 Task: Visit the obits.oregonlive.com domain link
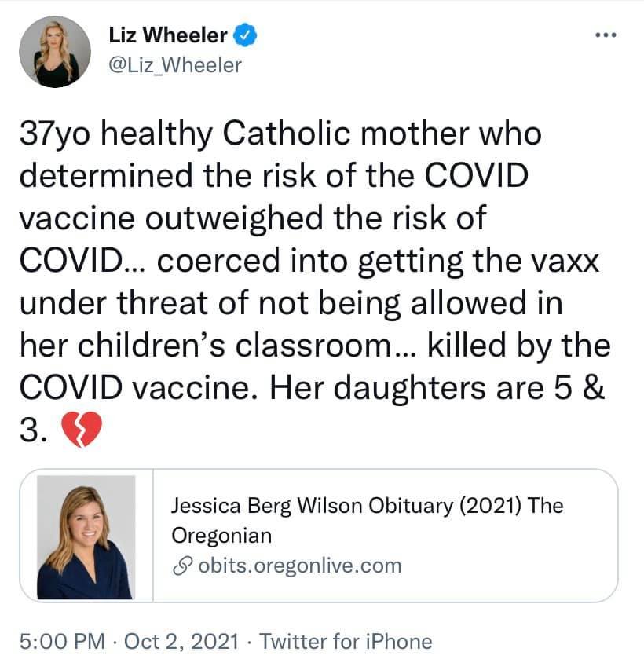click(x=300, y=566)
